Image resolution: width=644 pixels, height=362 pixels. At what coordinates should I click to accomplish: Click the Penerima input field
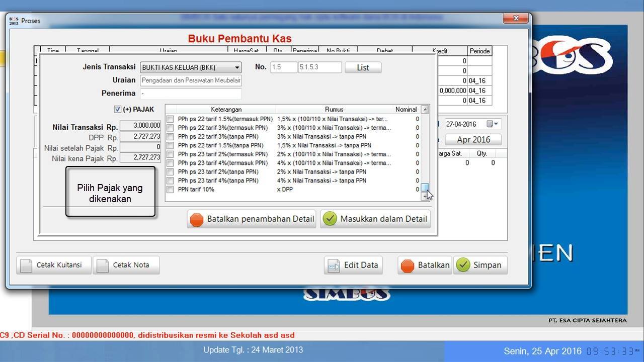pyautogui.click(x=191, y=94)
